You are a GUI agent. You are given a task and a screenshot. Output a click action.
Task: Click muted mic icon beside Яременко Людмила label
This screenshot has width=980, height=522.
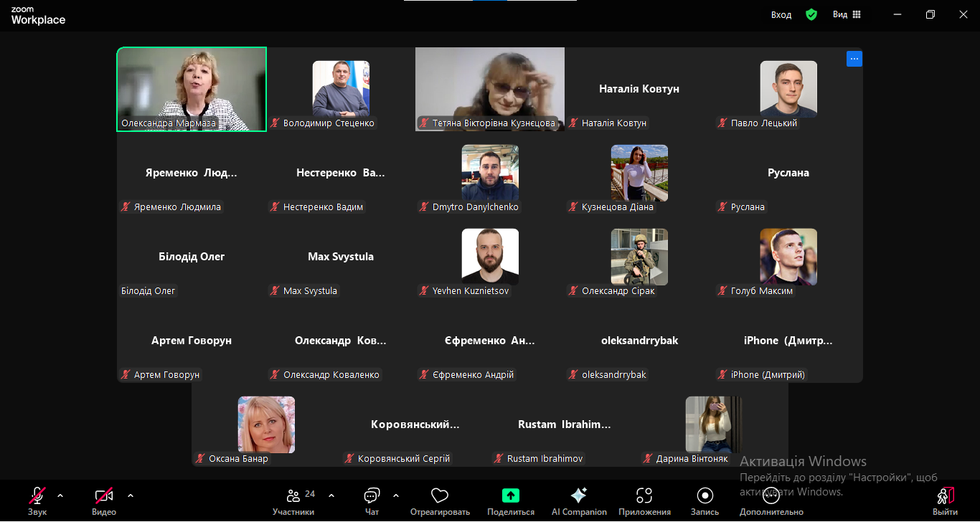[126, 207]
